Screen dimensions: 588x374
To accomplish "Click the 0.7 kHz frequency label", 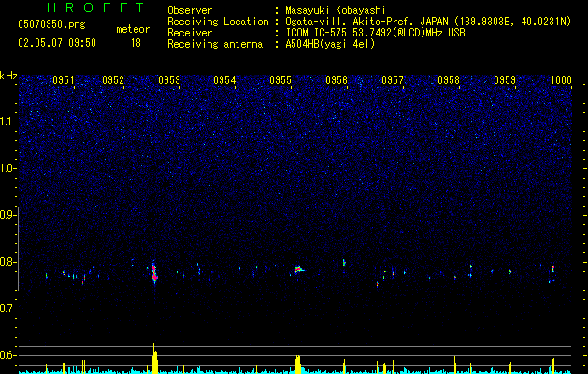I will pyautogui.click(x=7, y=309).
